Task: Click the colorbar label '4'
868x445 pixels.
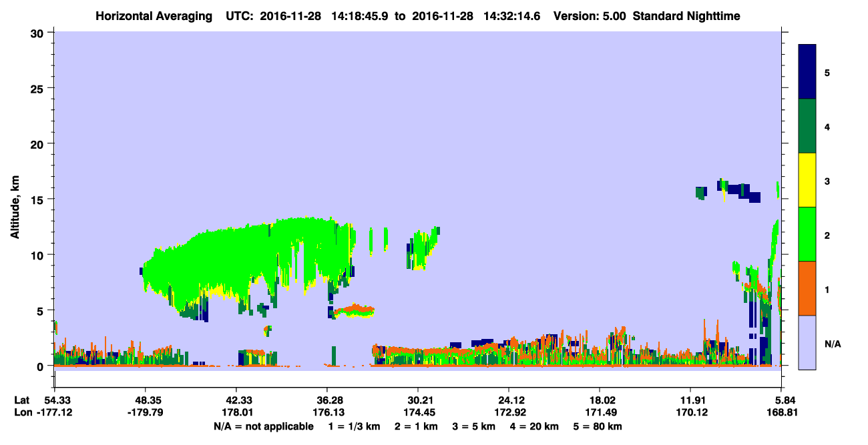Action: click(827, 126)
